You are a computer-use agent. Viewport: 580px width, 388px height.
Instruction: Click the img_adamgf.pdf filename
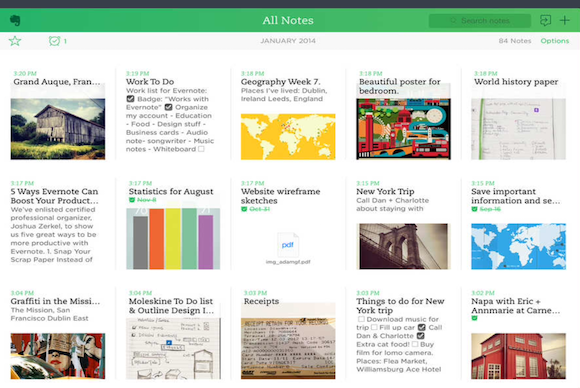click(288, 262)
